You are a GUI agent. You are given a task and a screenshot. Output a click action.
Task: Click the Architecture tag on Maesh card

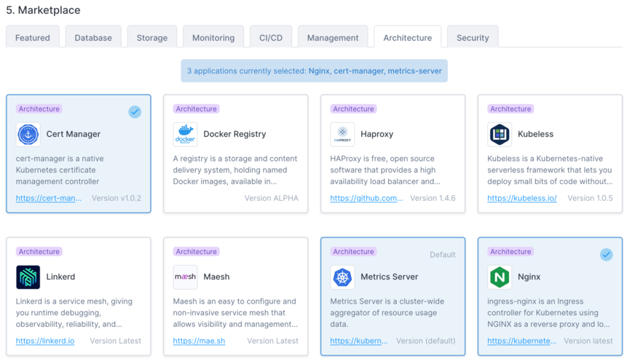pos(197,251)
